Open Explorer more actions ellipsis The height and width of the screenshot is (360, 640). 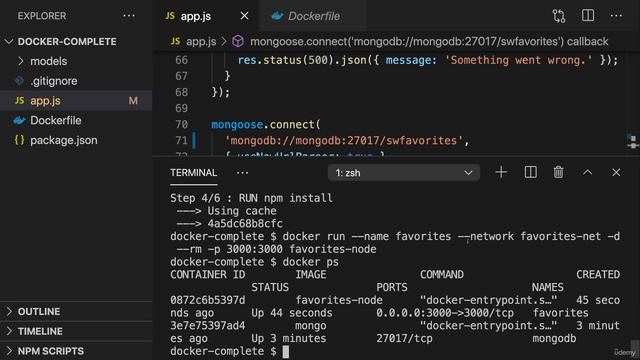point(129,16)
